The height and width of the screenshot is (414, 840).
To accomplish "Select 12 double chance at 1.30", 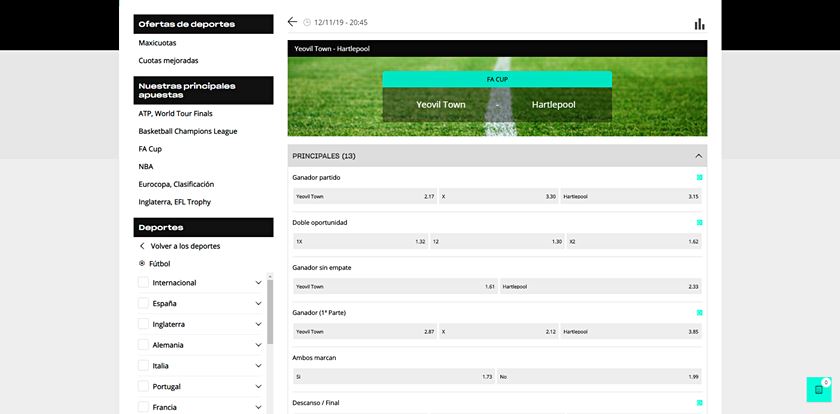I will 497,242.
